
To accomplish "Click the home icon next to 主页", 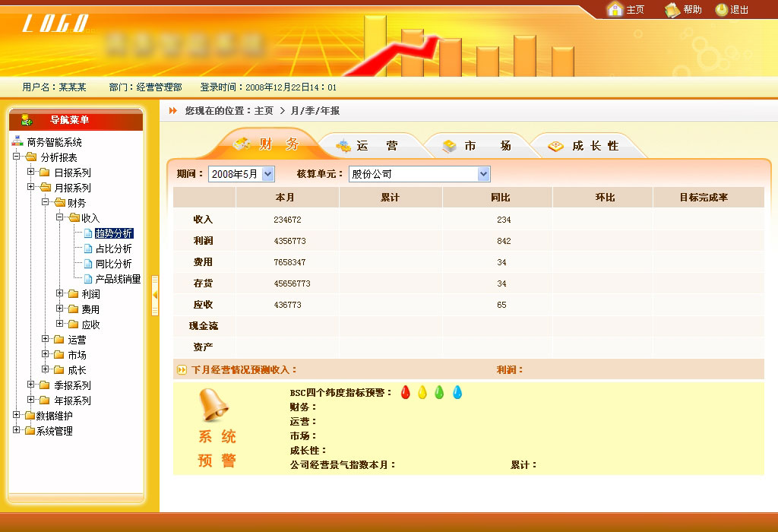I will coord(615,9).
